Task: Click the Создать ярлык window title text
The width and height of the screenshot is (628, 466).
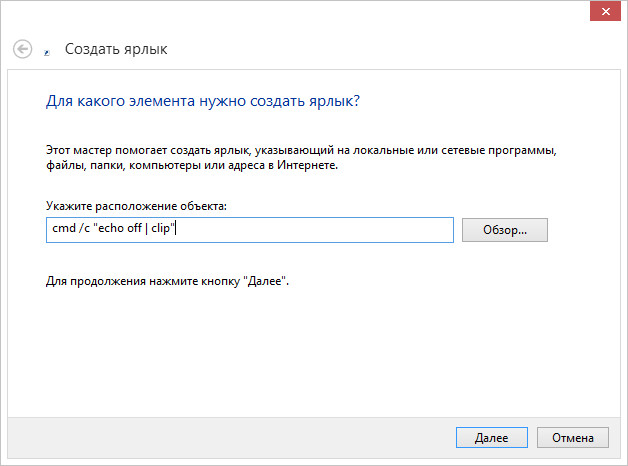Action: 116,49
